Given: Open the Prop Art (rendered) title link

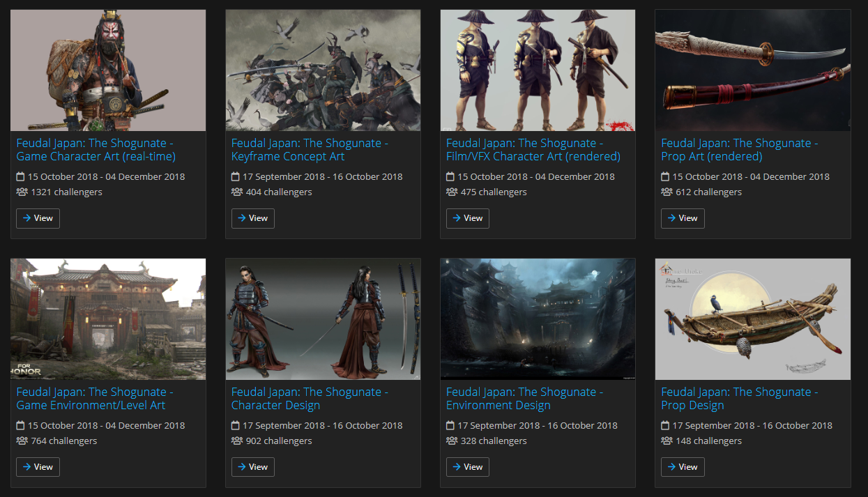Looking at the screenshot, I should pyautogui.click(x=740, y=150).
